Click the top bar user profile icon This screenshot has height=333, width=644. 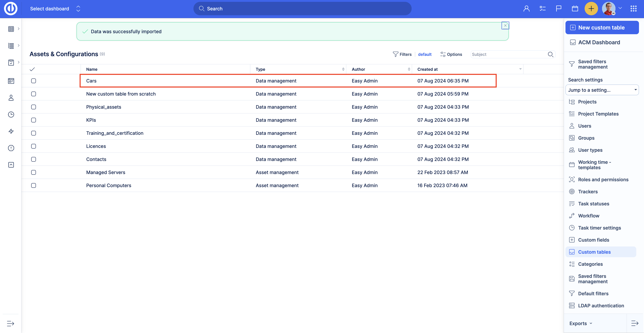pyautogui.click(x=527, y=9)
